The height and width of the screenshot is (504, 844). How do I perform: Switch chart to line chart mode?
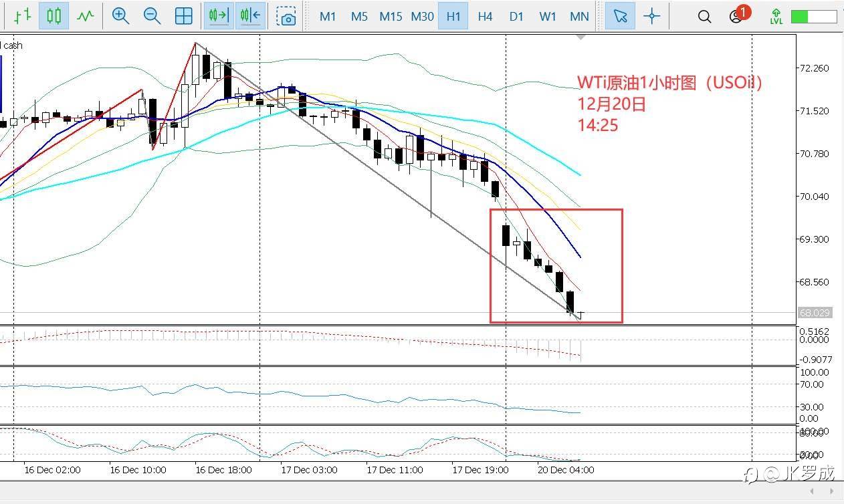tap(85, 16)
